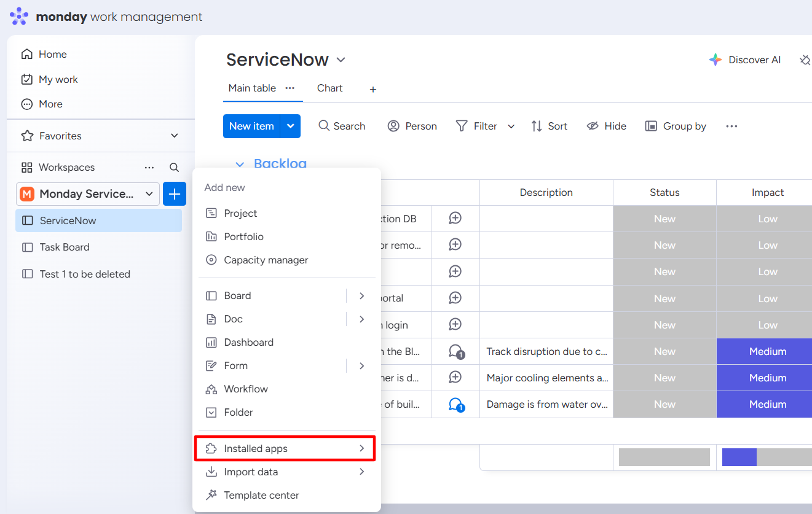Click the monday work management logo
Screen dimensions: 812x514
click(x=106, y=17)
